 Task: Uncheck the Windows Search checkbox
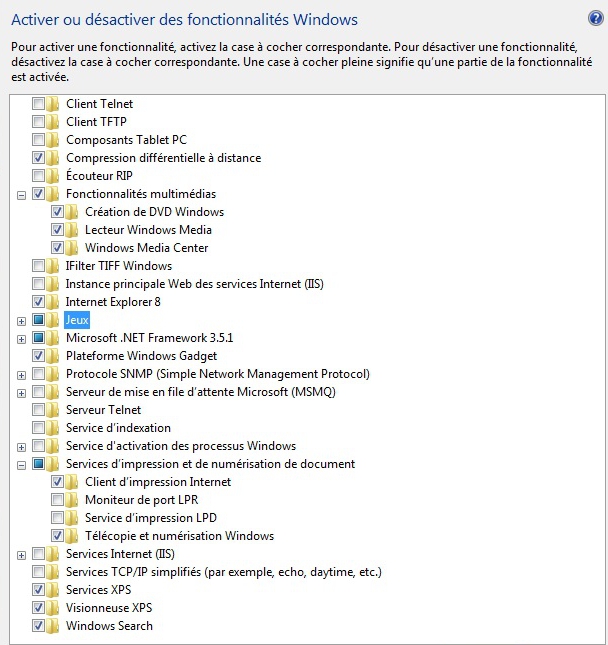[x=38, y=626]
